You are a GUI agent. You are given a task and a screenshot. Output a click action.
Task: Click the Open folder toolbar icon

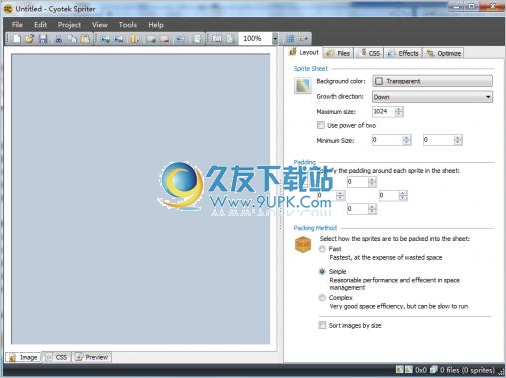(x=30, y=39)
